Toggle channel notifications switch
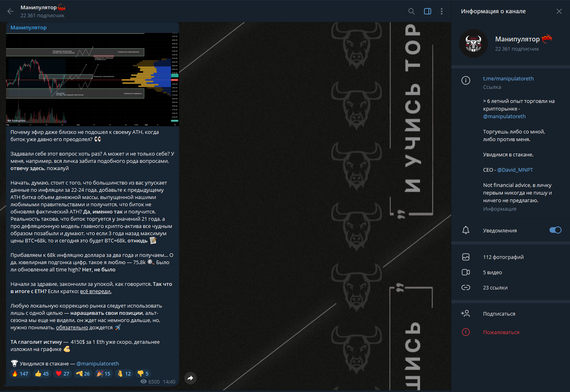 pyautogui.click(x=555, y=230)
